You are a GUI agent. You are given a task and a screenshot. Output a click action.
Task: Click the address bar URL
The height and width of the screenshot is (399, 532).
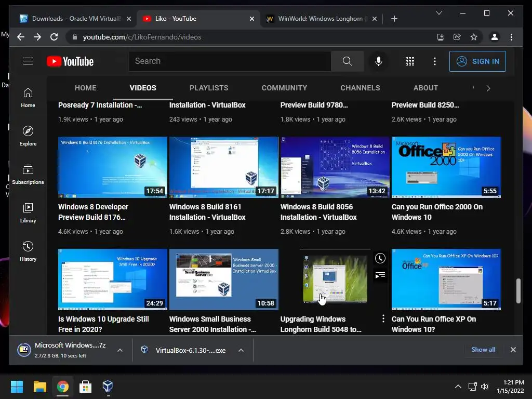pyautogui.click(x=142, y=37)
